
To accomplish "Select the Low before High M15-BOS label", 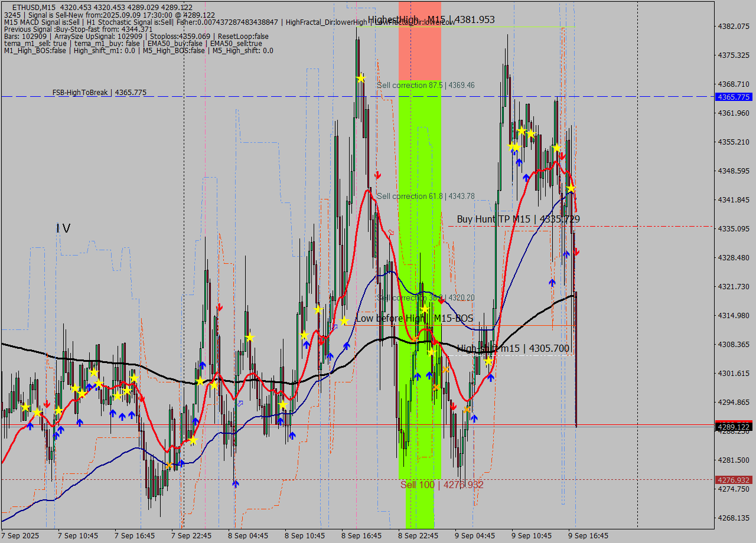I will click(x=414, y=319).
